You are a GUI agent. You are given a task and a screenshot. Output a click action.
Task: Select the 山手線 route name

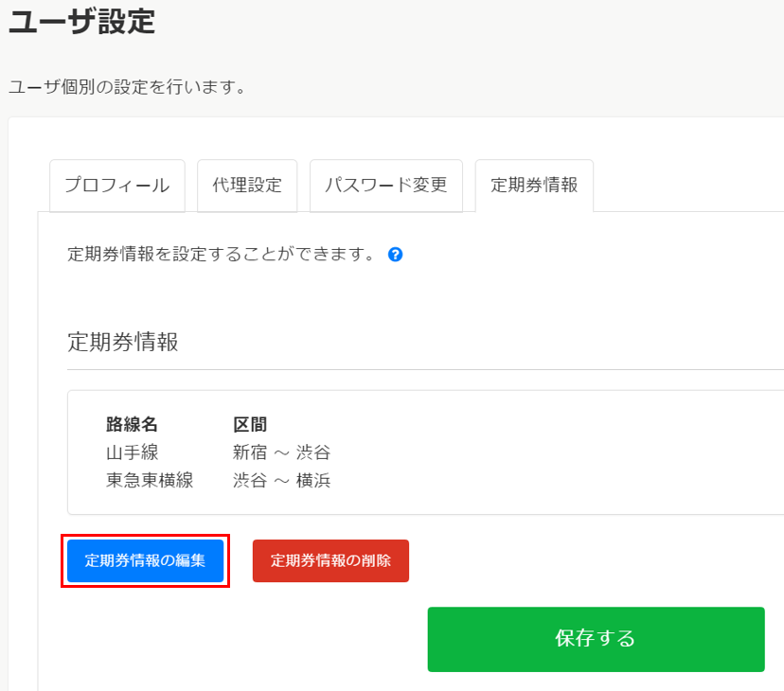(132, 452)
